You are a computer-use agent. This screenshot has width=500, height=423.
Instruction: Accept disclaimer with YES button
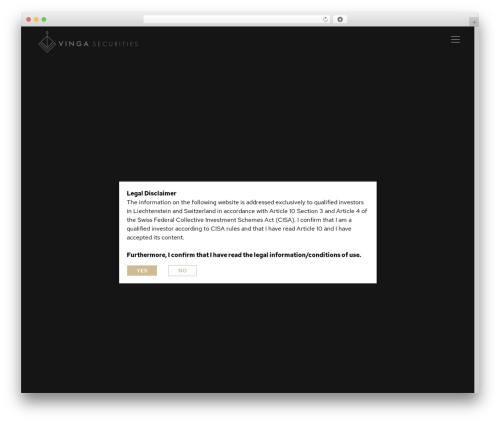pyautogui.click(x=142, y=270)
